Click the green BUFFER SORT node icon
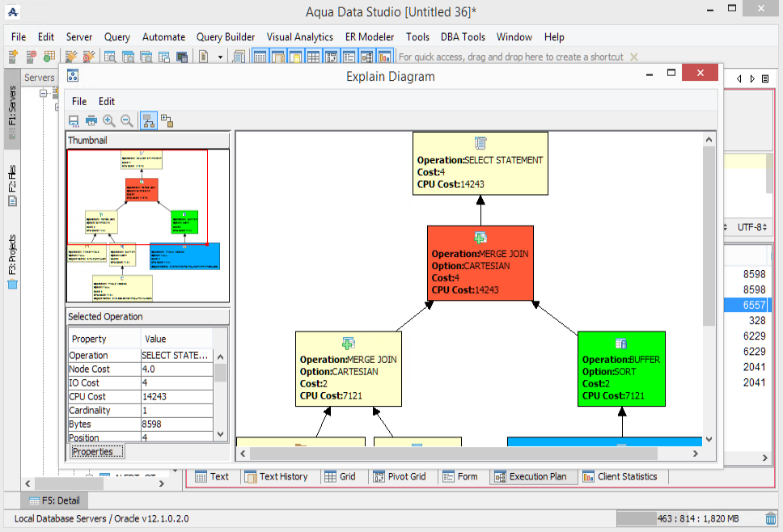 pos(621,344)
